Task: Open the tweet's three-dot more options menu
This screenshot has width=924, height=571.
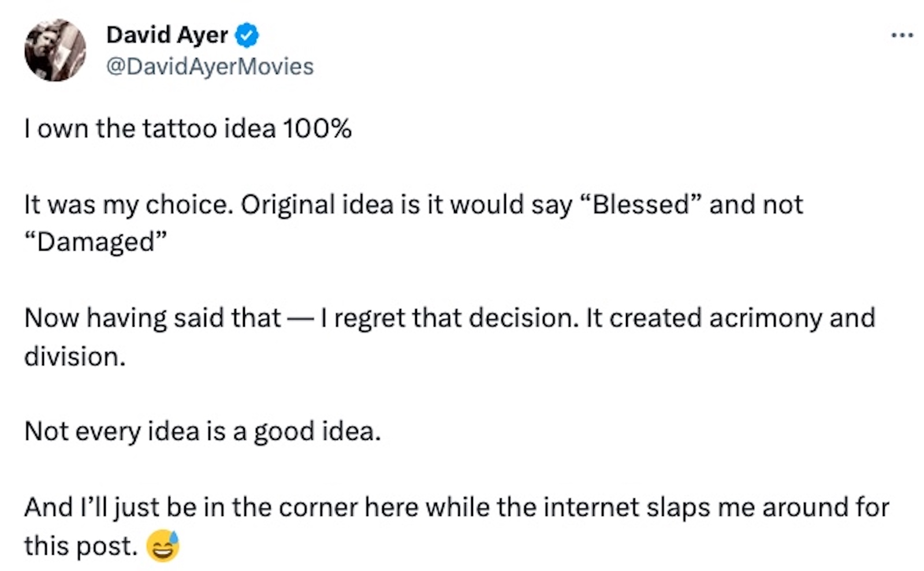Action: coord(901,36)
